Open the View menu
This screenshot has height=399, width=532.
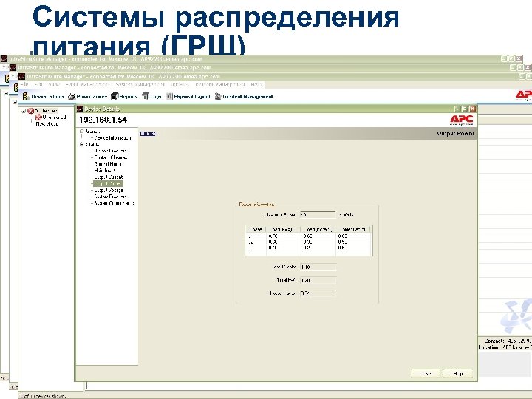click(x=54, y=84)
